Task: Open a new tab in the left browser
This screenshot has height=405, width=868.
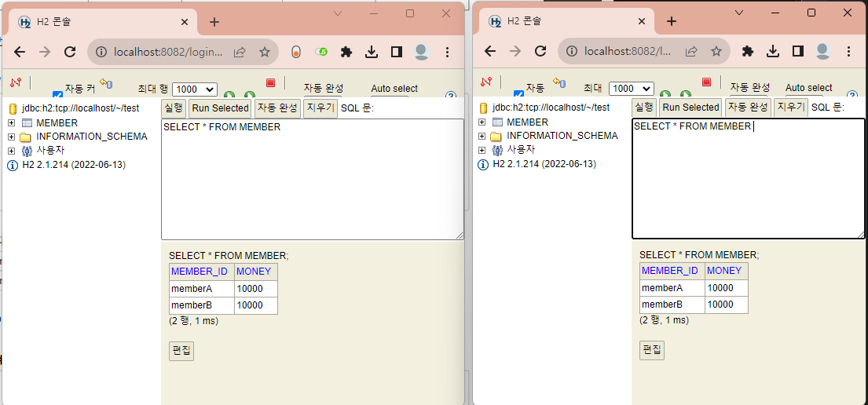Action: 214,22
